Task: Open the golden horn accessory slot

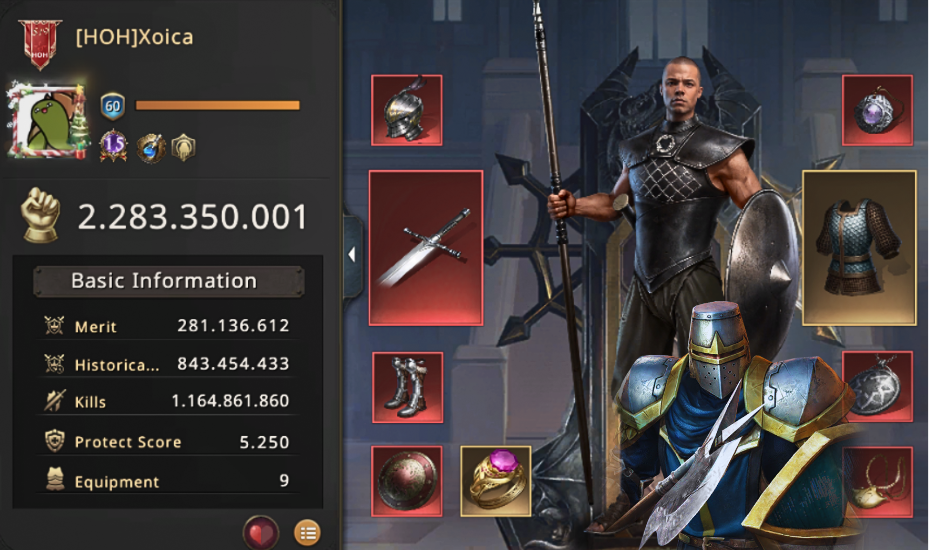Action: 877,482
